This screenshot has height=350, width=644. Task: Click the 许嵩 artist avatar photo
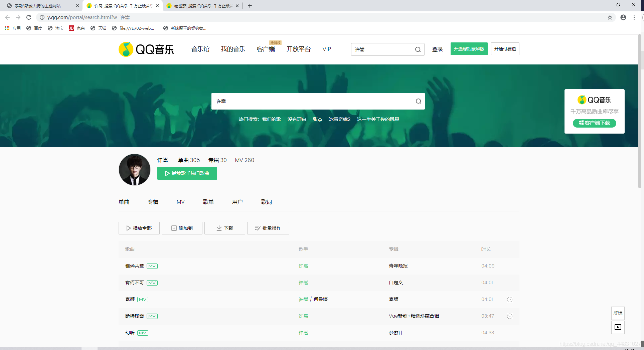pos(135,170)
